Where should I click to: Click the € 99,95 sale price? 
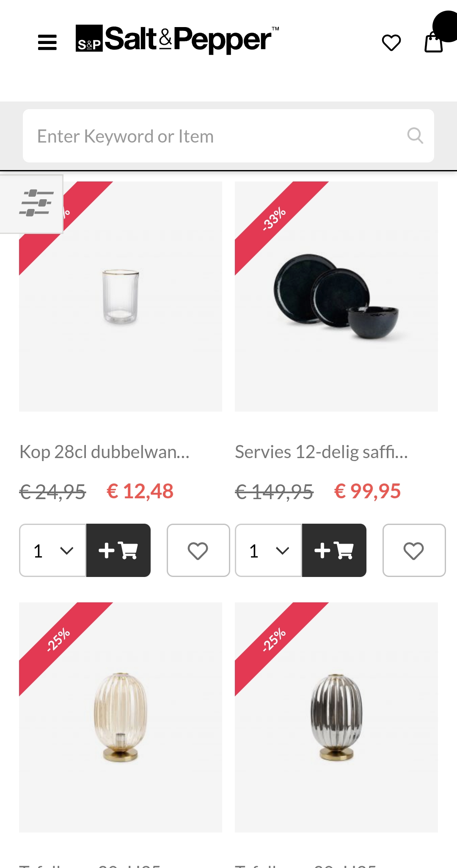367,492
